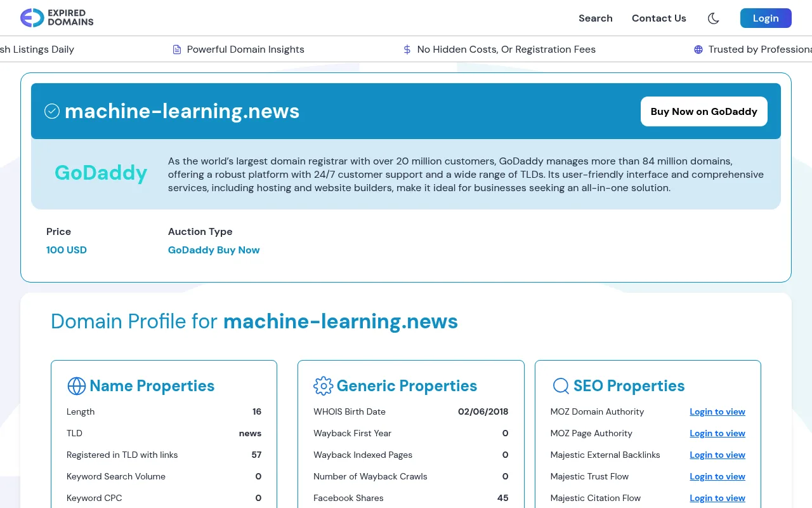This screenshot has width=812, height=508.
Task: Click the Auction Type label
Action: click(200, 232)
